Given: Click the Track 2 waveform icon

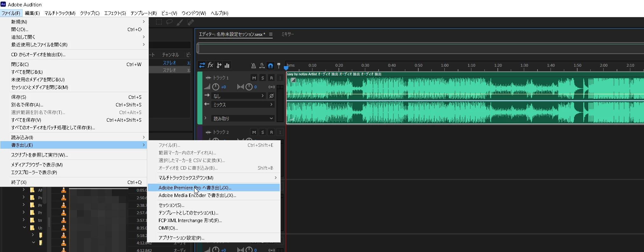Looking at the screenshot, I should pos(209,132).
